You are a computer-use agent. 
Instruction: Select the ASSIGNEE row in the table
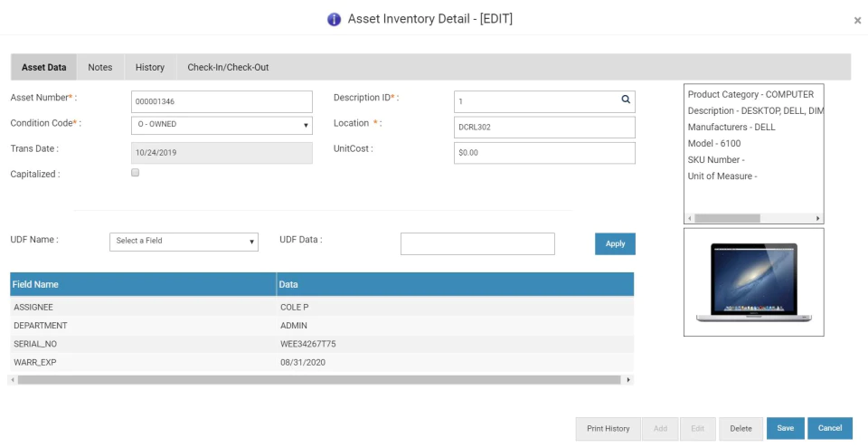point(322,307)
